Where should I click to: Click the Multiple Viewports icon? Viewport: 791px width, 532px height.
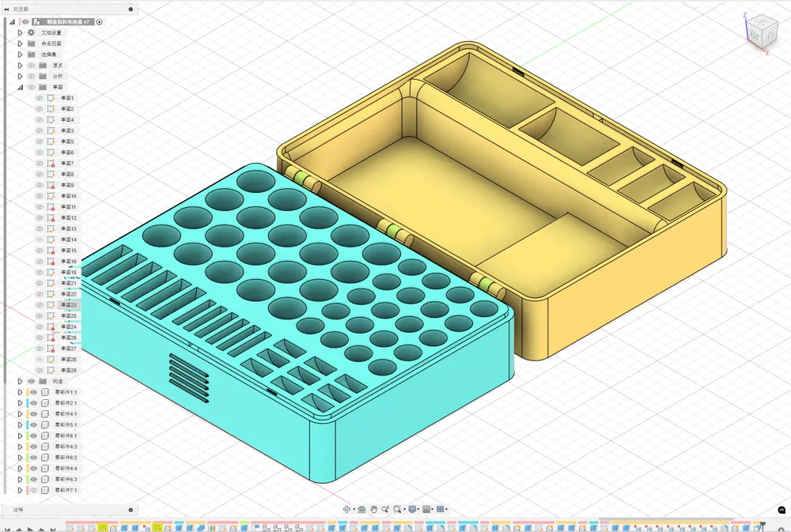[441, 509]
